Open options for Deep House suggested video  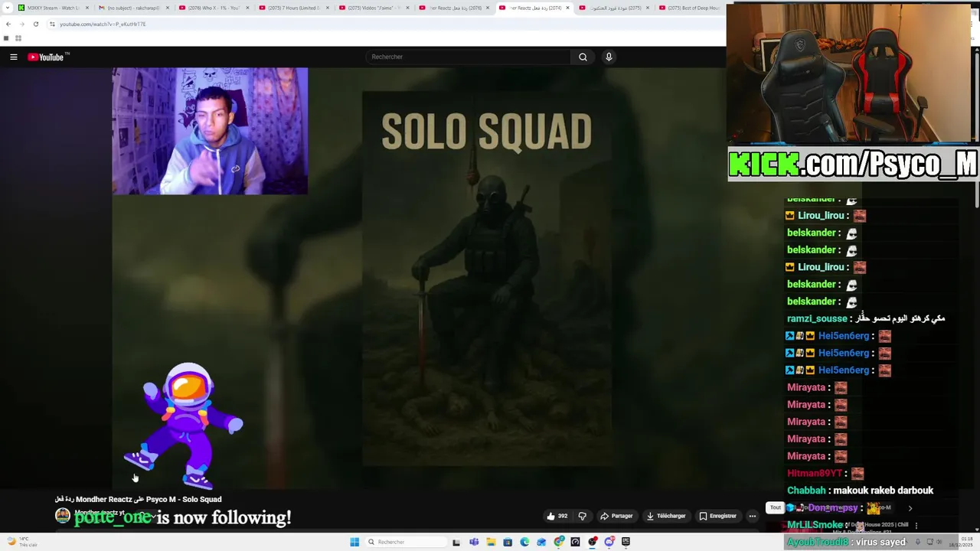click(916, 526)
